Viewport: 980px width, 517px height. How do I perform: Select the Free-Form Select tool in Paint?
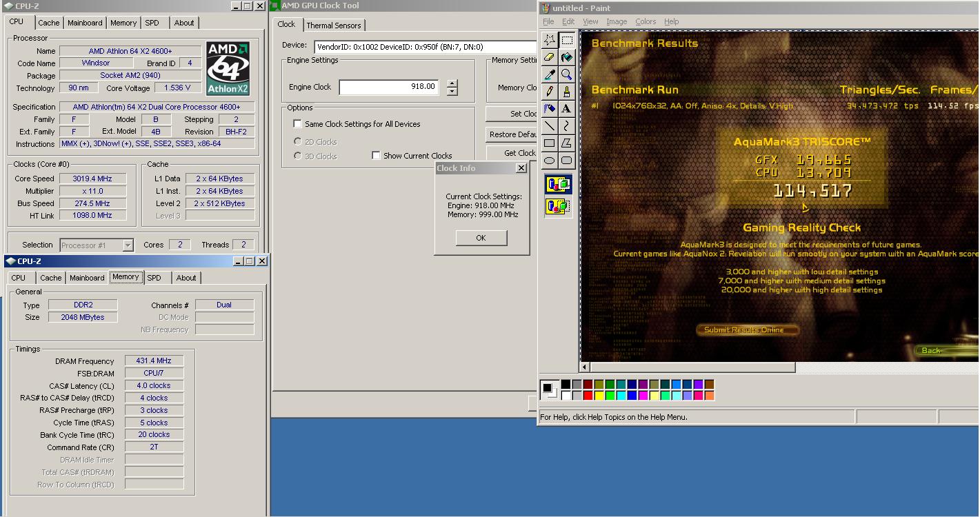coord(550,40)
